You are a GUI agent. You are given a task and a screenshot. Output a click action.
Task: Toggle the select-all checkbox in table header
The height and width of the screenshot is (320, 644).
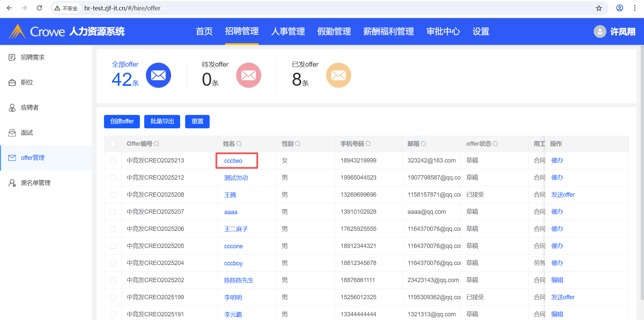tap(113, 144)
